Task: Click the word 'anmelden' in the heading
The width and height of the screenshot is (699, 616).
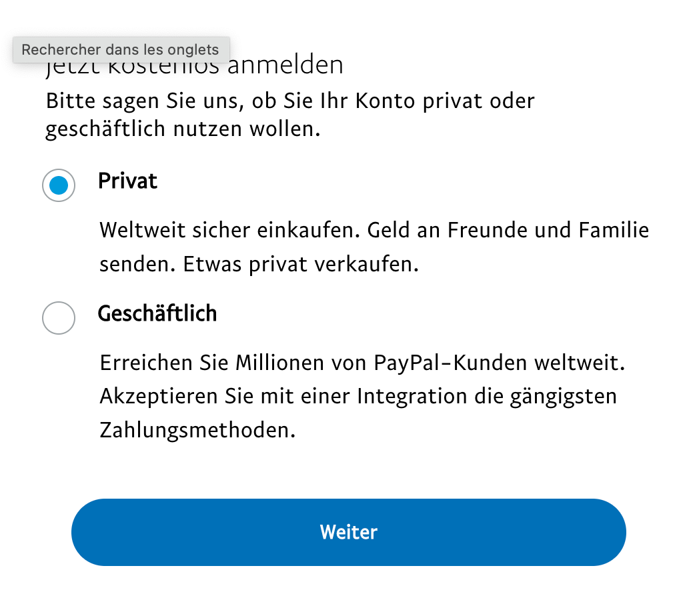Action: tap(285, 65)
